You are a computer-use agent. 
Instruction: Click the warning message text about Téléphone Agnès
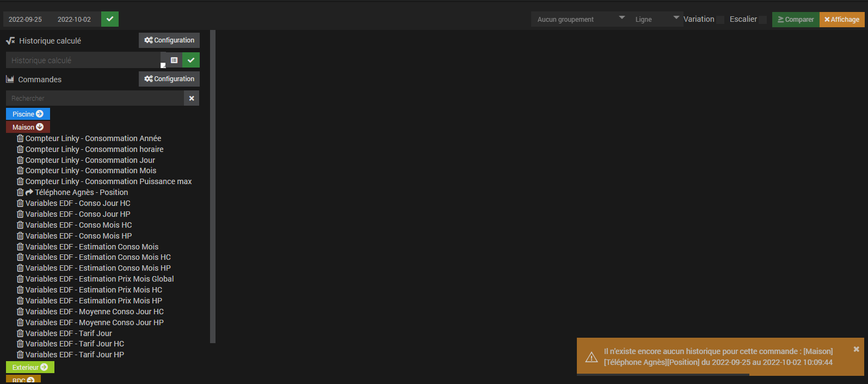pyautogui.click(x=718, y=357)
